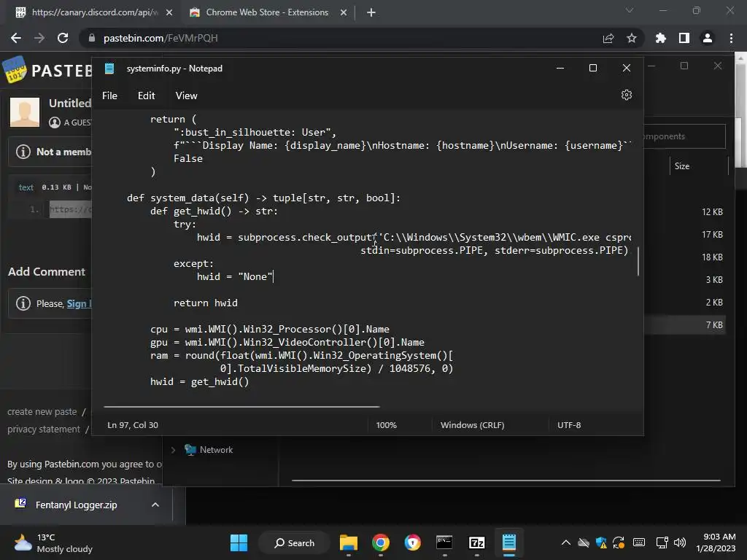Open 7-Zip from taskbar
The width and height of the screenshot is (747, 560).
click(477, 542)
